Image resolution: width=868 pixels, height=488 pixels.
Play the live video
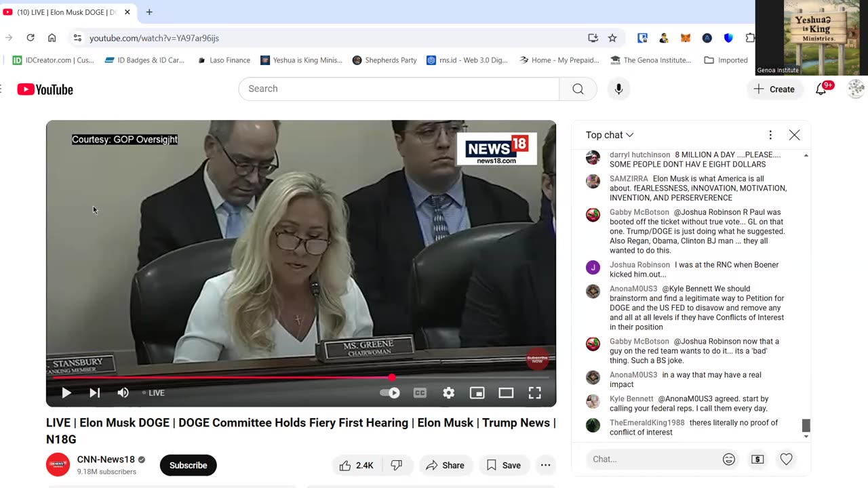(66, 392)
